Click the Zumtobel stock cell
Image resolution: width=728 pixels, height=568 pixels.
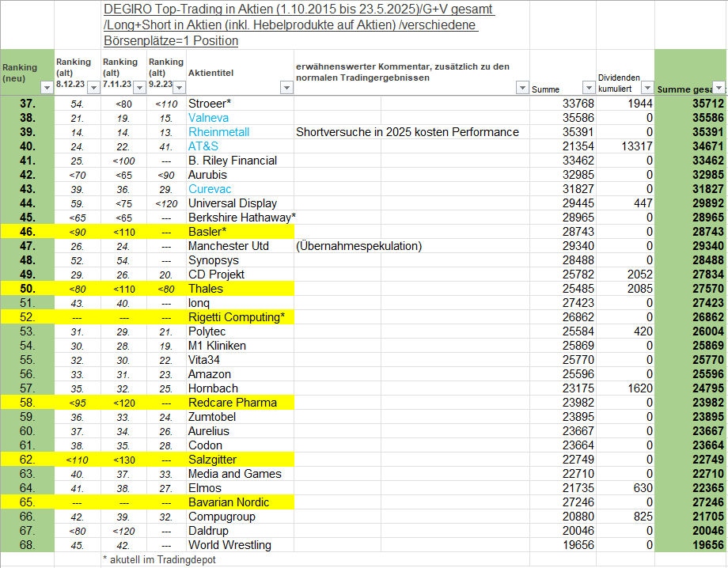coord(240,417)
